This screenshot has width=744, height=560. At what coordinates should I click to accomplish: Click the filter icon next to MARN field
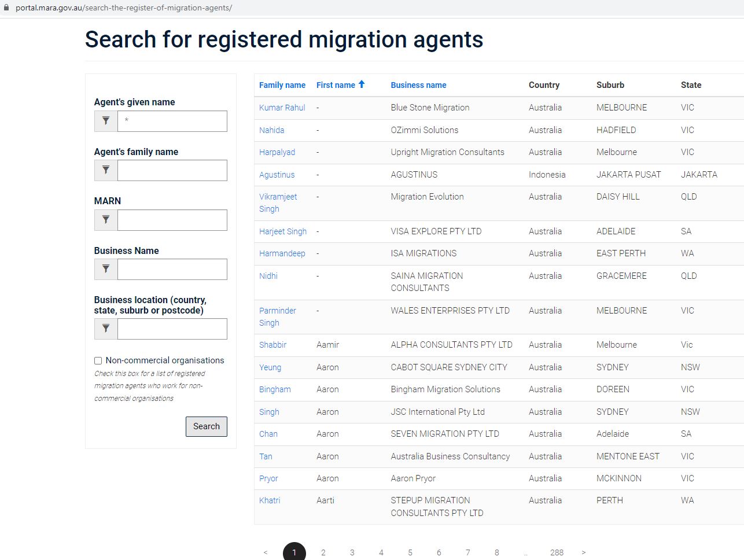coord(106,220)
